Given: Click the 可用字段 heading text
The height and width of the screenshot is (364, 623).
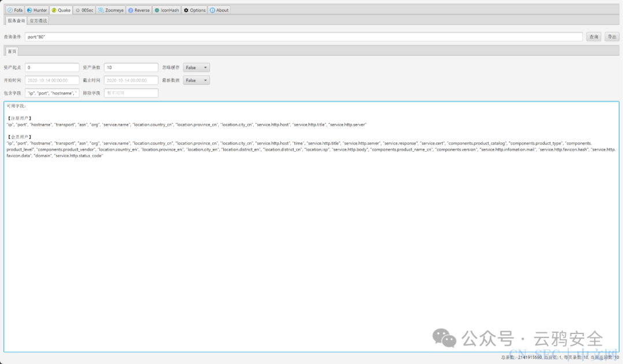Looking at the screenshot, I should 16,106.
